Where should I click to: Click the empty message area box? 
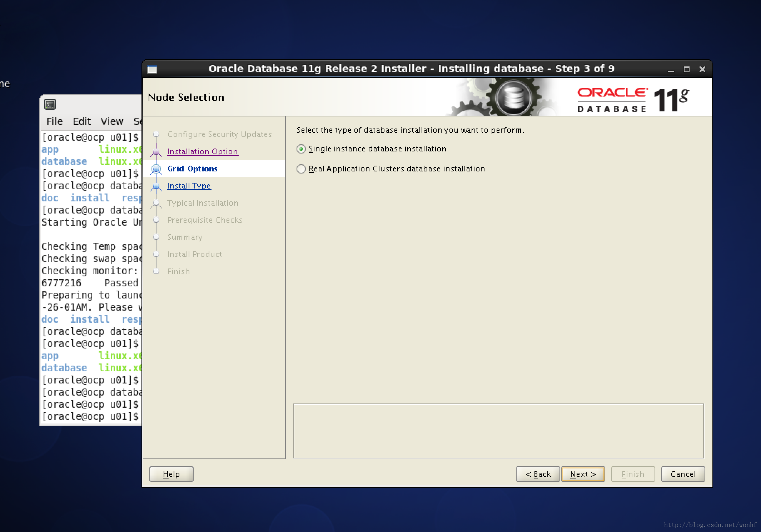point(498,431)
